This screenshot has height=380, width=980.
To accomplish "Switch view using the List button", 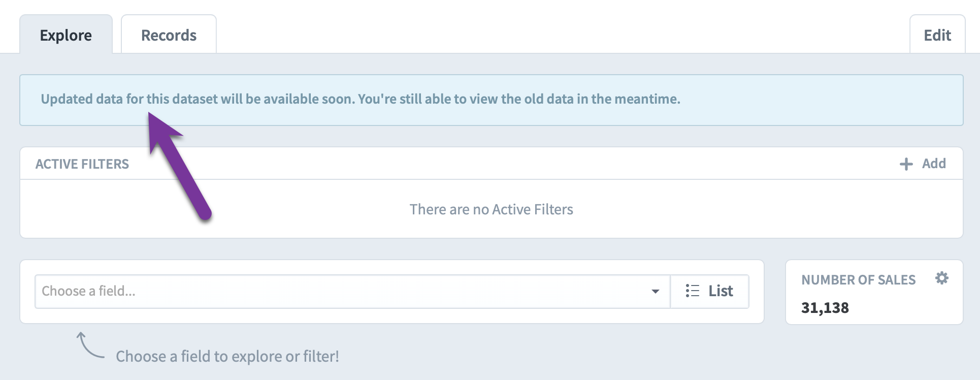I will [x=709, y=292].
